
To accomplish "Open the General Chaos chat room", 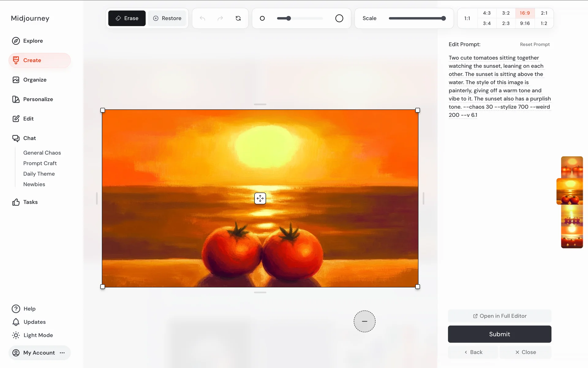I will 42,153.
